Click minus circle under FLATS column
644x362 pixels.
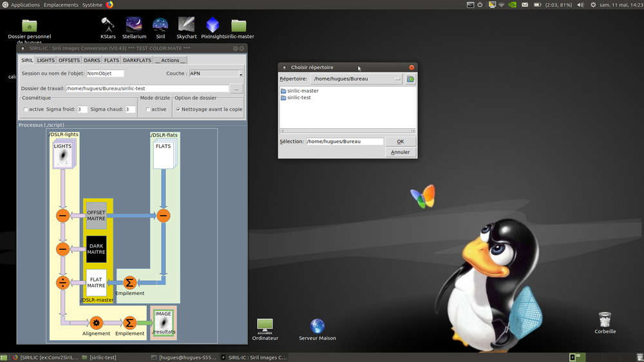pyautogui.click(x=163, y=215)
